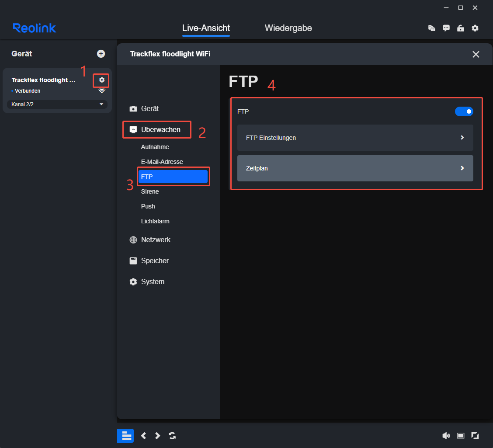
Task: Disable the FTP toggle switch
Action: pyautogui.click(x=464, y=111)
